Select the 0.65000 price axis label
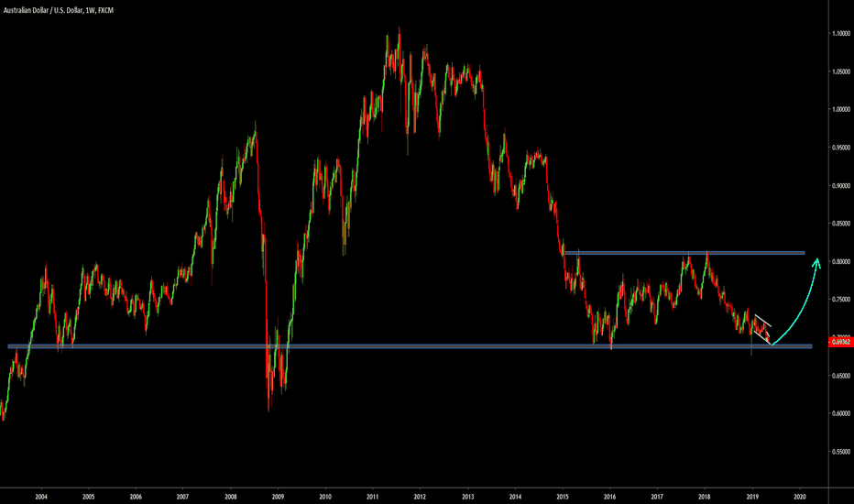Viewport: 854px width, 504px height. tap(841, 376)
